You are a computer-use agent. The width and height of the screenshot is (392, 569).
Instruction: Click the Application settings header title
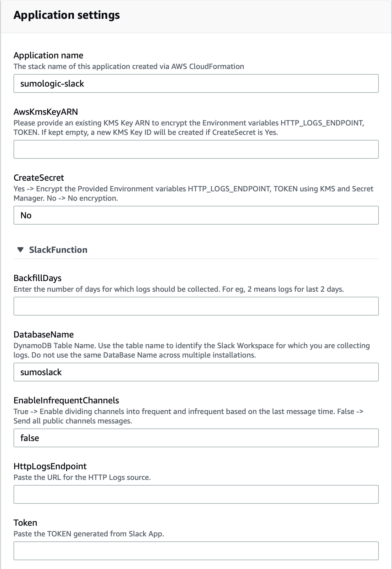pyautogui.click(x=66, y=15)
